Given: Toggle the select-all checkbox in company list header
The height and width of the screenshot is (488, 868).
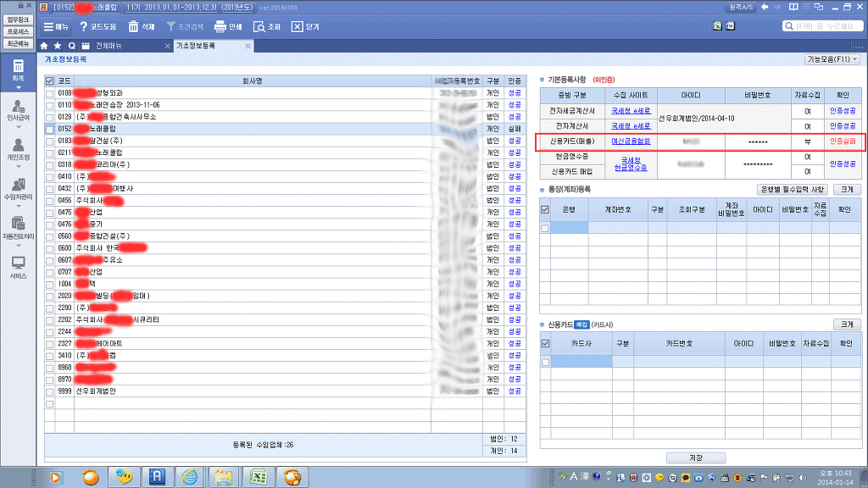Looking at the screenshot, I should tap(50, 80).
